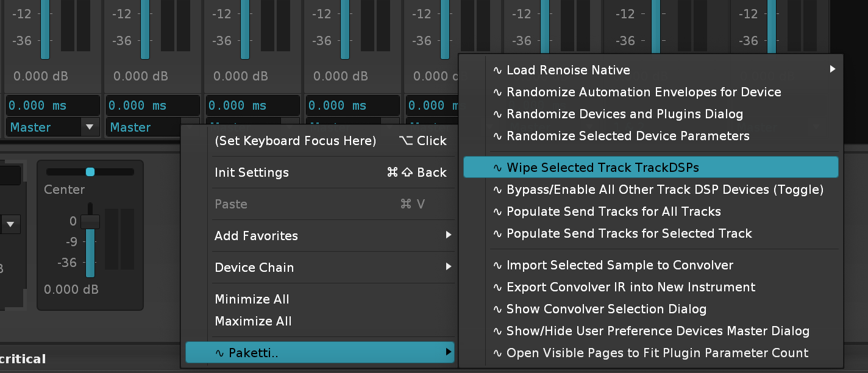This screenshot has width=868, height=373.
Task: Open the first track's Master routing dropdown
Action: pyautogui.click(x=90, y=127)
